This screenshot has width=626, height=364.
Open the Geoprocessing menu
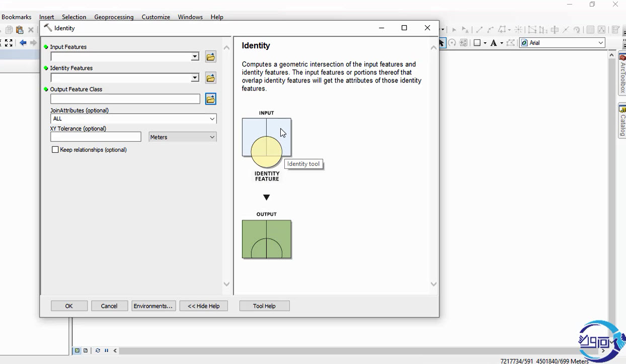114,17
